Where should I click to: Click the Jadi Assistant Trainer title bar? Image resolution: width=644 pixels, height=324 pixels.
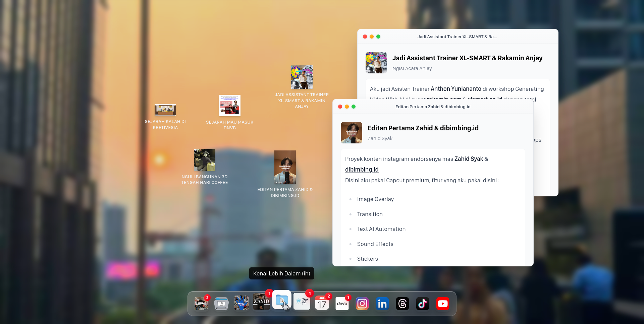(458, 37)
